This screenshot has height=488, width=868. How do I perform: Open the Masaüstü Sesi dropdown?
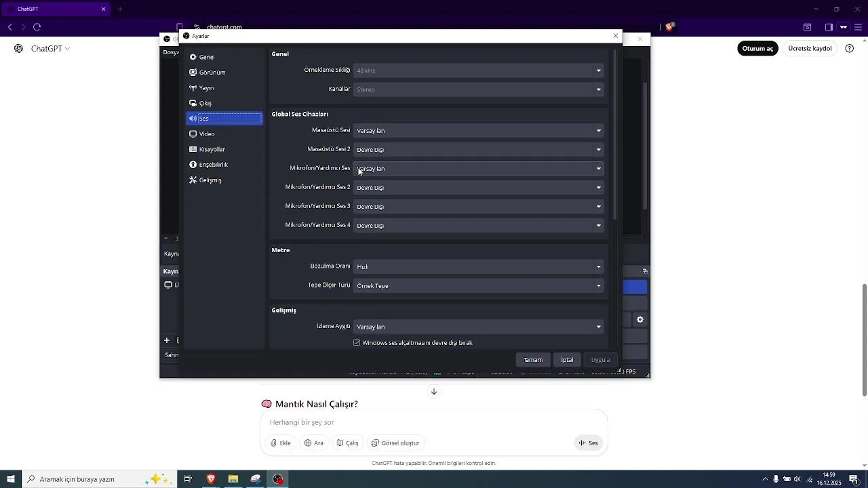click(x=478, y=131)
